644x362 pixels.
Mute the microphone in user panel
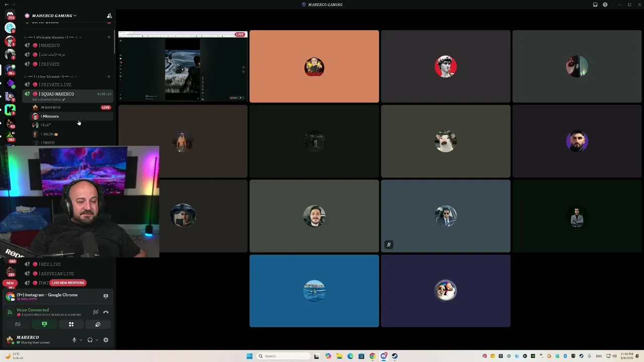coord(74,340)
